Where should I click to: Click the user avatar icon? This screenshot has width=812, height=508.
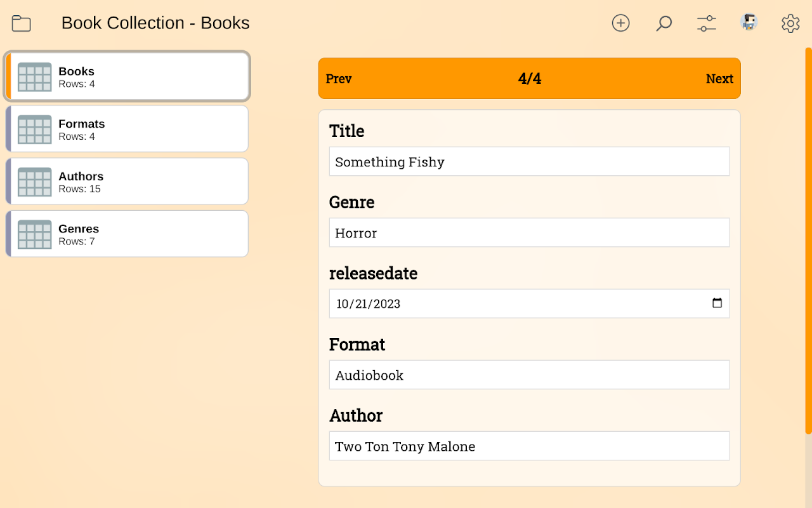coord(749,22)
